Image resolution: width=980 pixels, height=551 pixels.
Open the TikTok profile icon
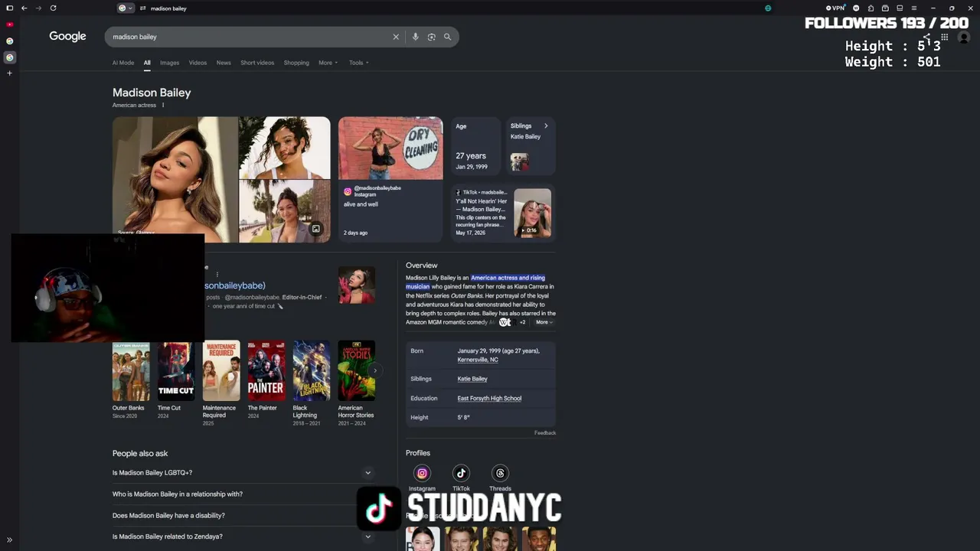point(461,473)
